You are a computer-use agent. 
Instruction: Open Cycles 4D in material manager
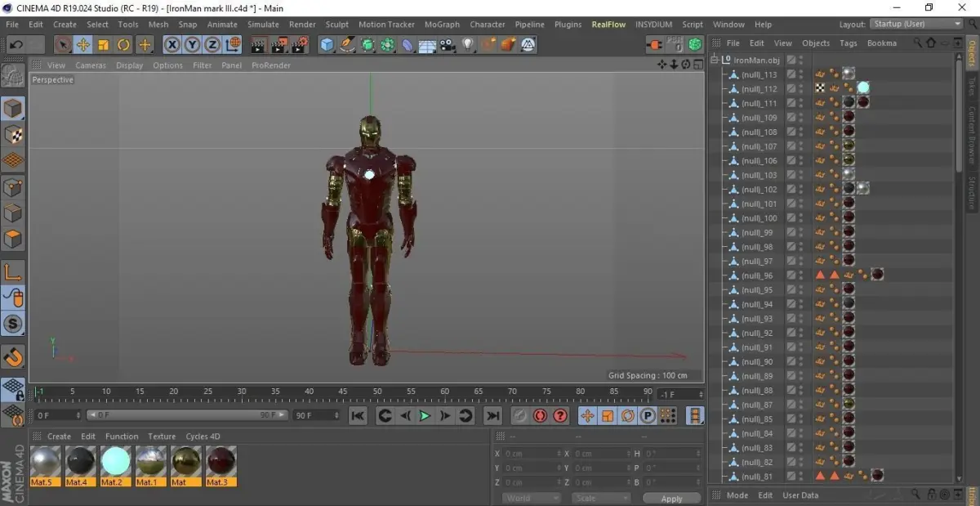203,437
